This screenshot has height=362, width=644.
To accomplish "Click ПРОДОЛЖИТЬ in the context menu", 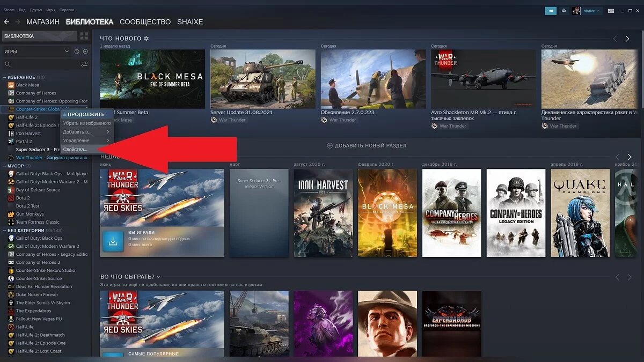I will pos(86,114).
